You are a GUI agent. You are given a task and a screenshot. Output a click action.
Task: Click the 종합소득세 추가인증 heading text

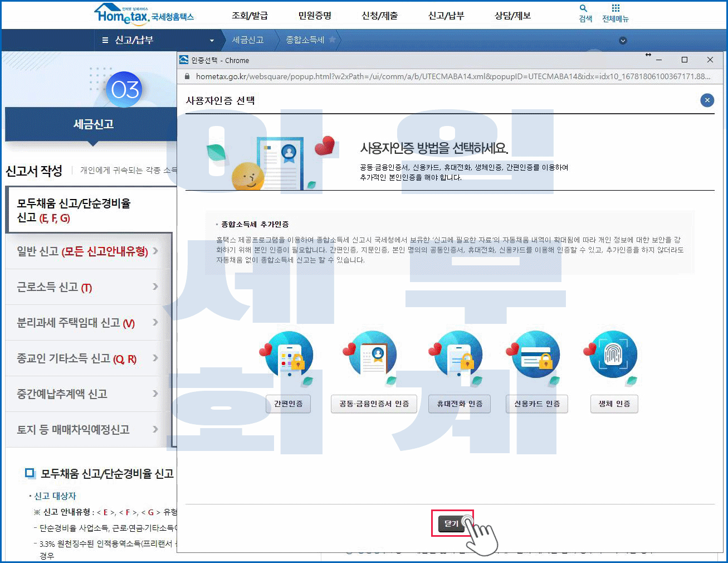coord(255,224)
